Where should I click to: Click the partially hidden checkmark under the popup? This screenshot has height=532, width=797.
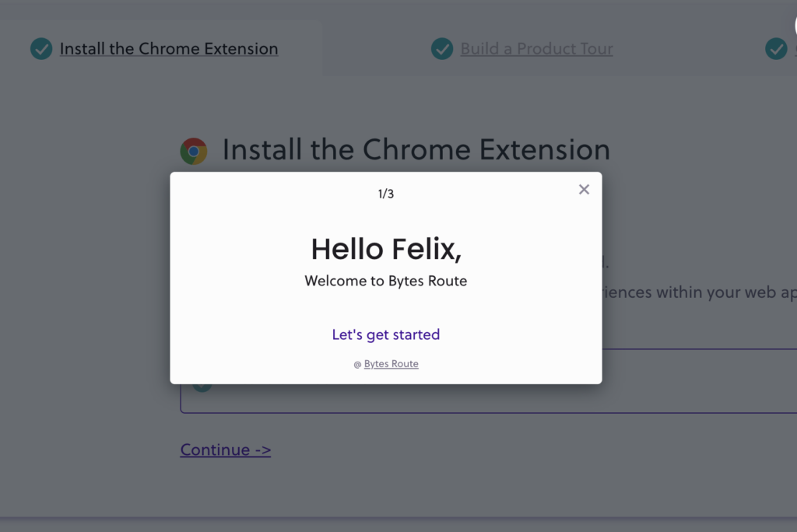[x=202, y=387]
